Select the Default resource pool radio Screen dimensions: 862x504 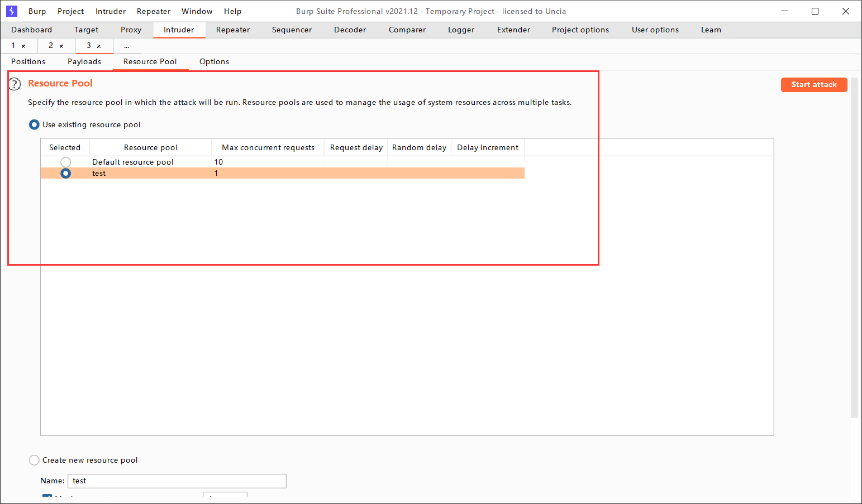click(x=66, y=162)
